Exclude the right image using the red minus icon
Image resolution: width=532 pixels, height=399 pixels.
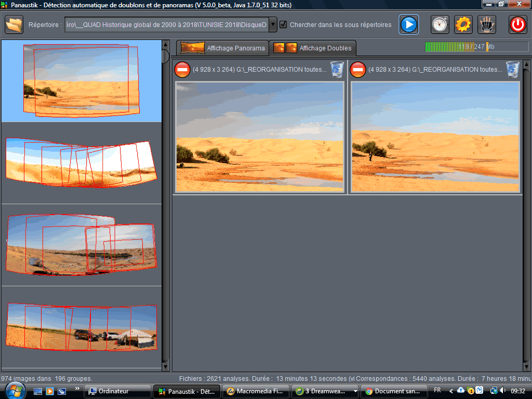(x=357, y=70)
